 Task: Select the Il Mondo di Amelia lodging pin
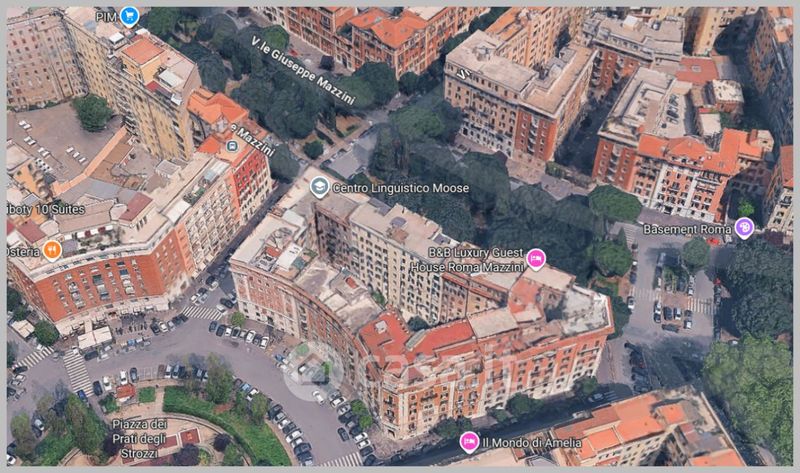(469, 441)
